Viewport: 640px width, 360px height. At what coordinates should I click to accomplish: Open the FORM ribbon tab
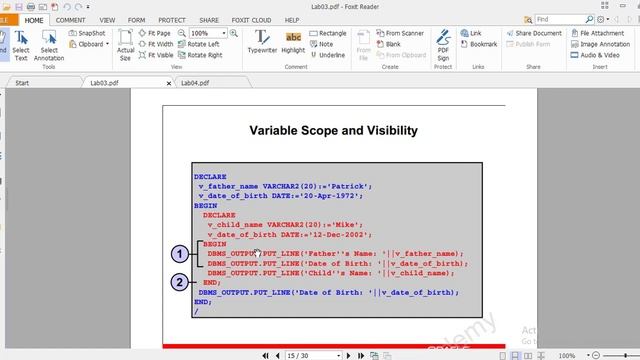click(136, 20)
